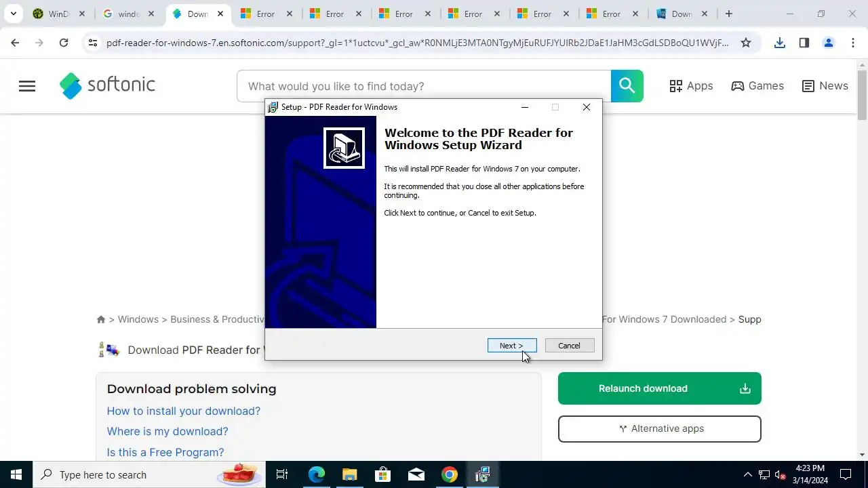Open Chrome downloads icon

pyautogui.click(x=780, y=43)
